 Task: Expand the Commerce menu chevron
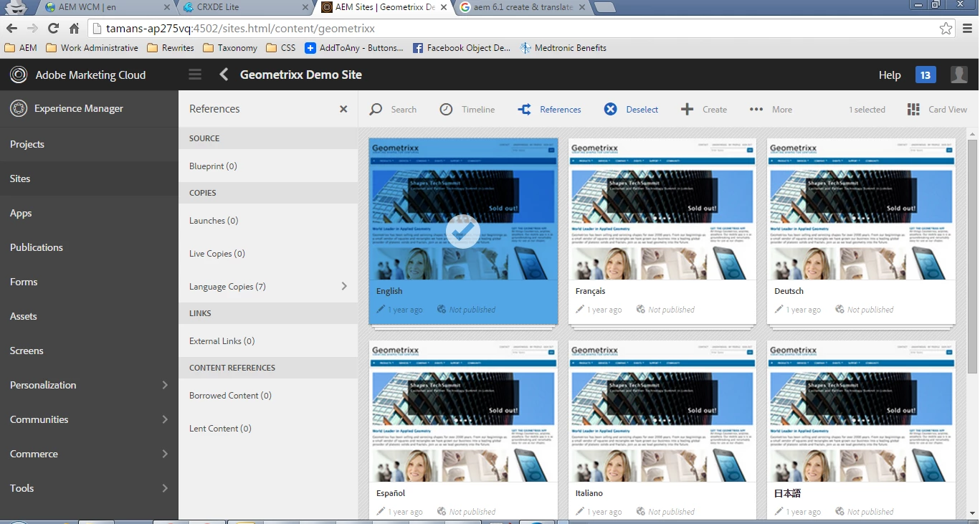pyautogui.click(x=165, y=454)
